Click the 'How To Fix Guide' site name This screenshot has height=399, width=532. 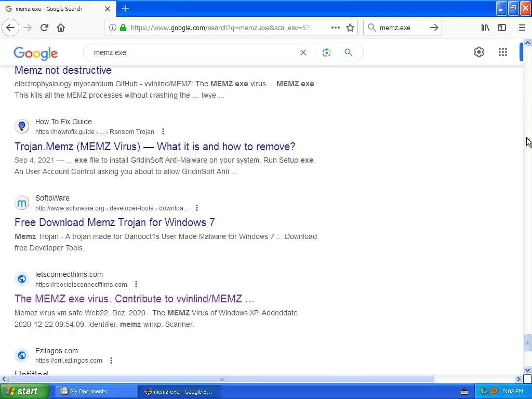point(63,122)
